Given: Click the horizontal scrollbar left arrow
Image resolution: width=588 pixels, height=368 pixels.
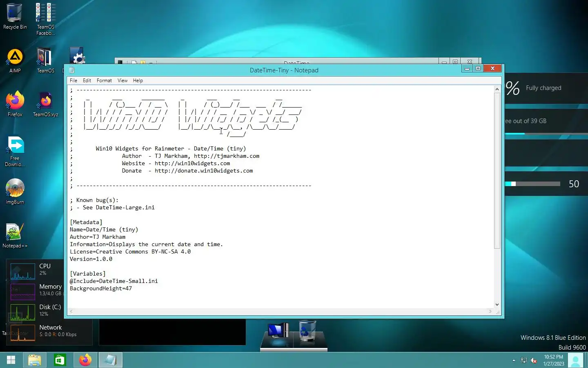Looking at the screenshot, I should pos(71,312).
